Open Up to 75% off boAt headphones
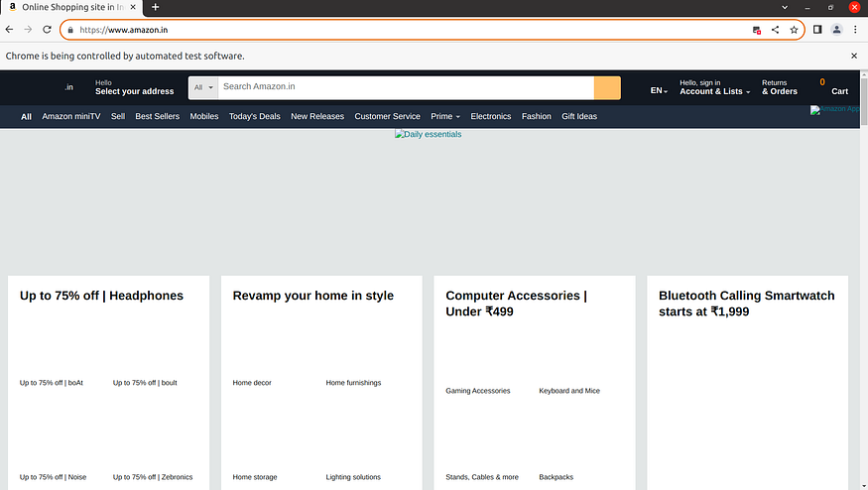Image resolution: width=868 pixels, height=490 pixels. (x=51, y=383)
